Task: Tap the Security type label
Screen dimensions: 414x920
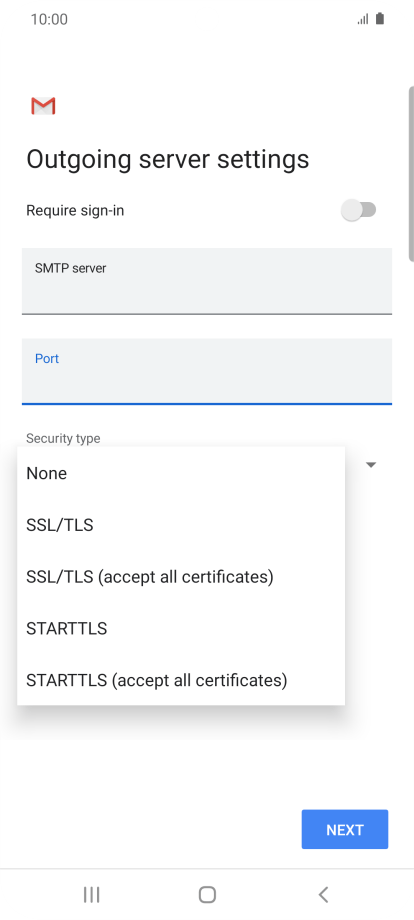Action: point(63,438)
